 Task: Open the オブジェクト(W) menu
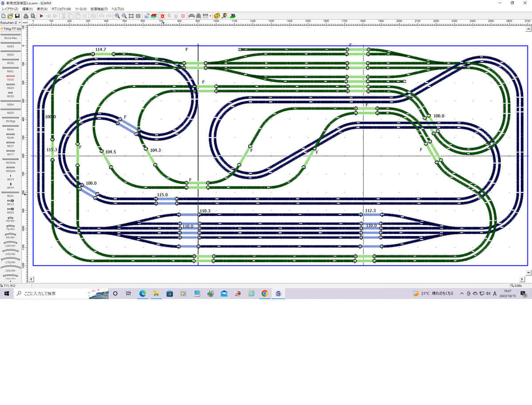click(x=61, y=9)
